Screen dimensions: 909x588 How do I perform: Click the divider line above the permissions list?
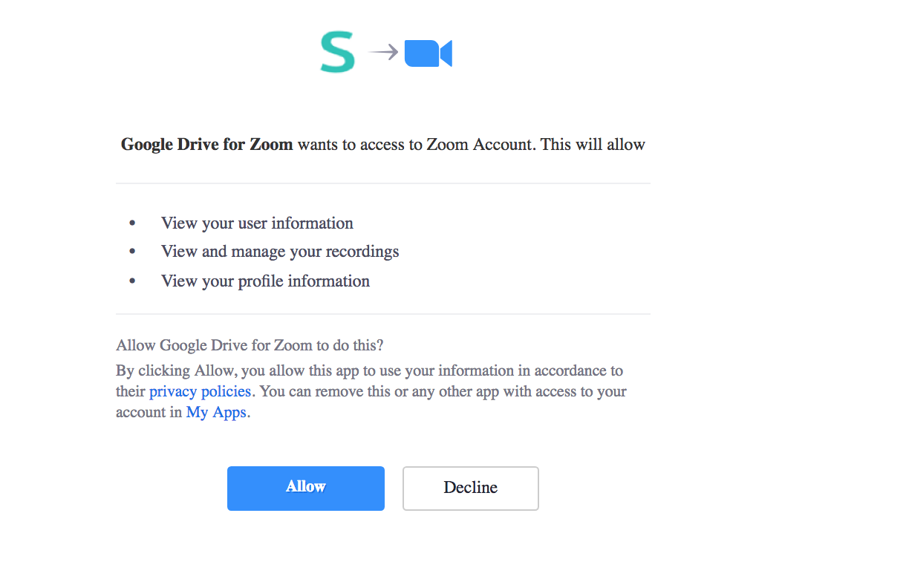point(382,183)
